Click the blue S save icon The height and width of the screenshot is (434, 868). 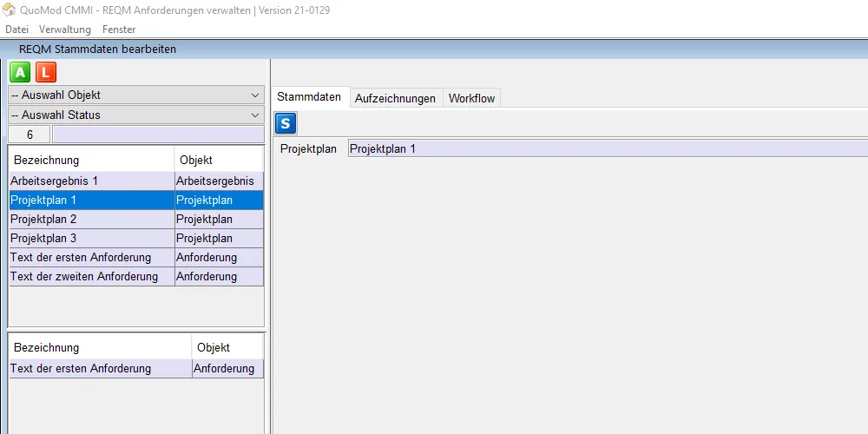pyautogui.click(x=286, y=123)
